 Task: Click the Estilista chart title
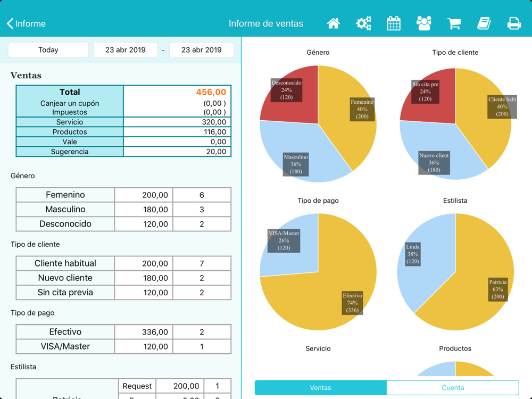pyautogui.click(x=455, y=201)
